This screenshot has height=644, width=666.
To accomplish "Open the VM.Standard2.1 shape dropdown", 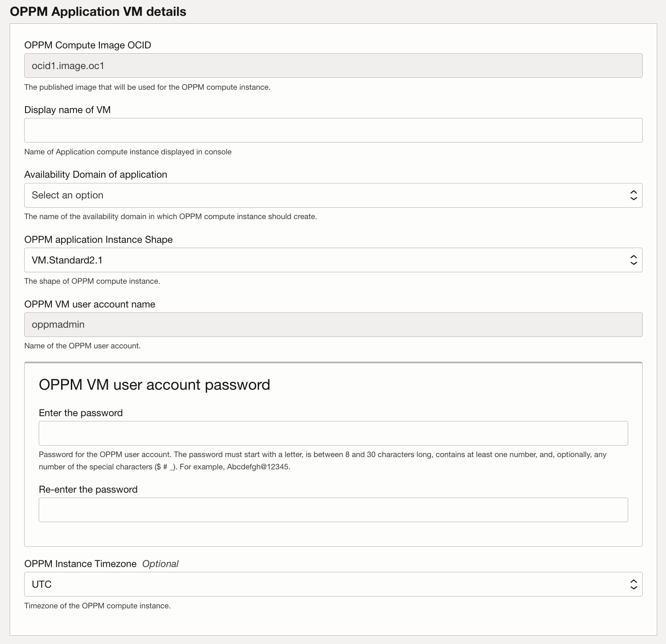I will click(x=308, y=260).
